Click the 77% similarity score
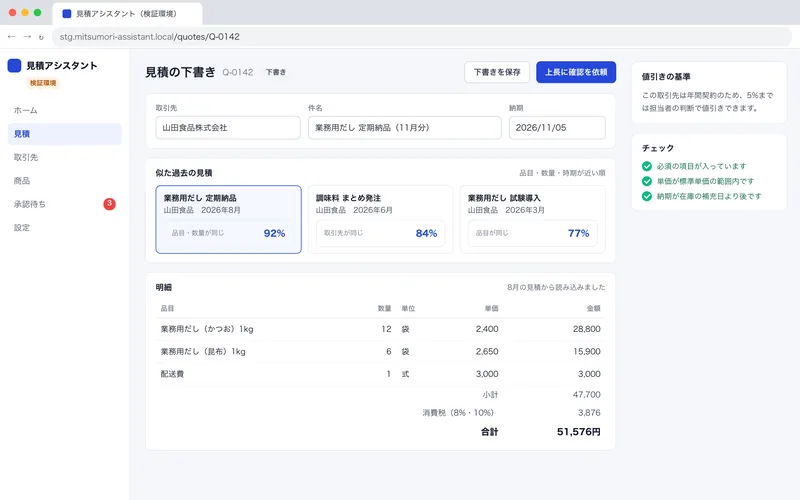Image resolution: width=800 pixels, height=500 pixels. [x=579, y=233]
